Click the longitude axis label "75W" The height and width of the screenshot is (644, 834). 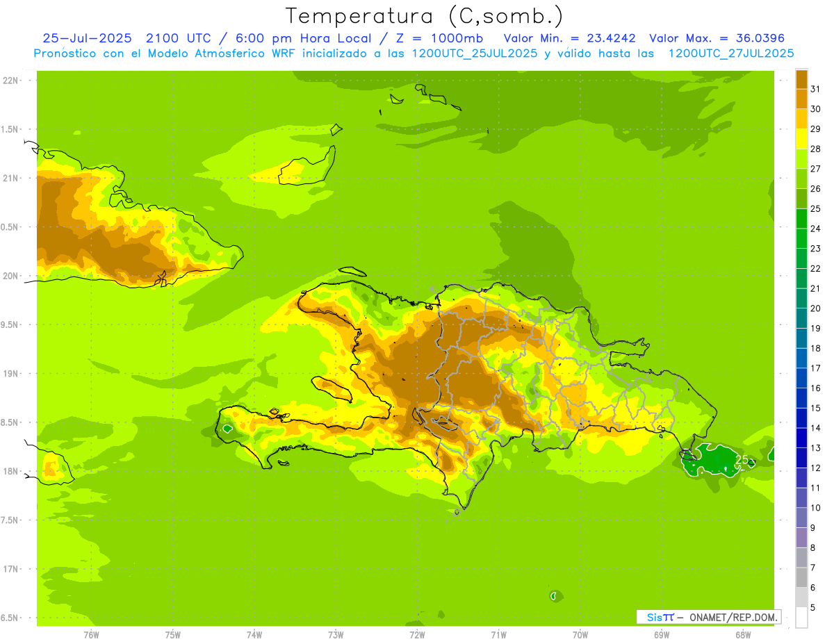coord(172,634)
